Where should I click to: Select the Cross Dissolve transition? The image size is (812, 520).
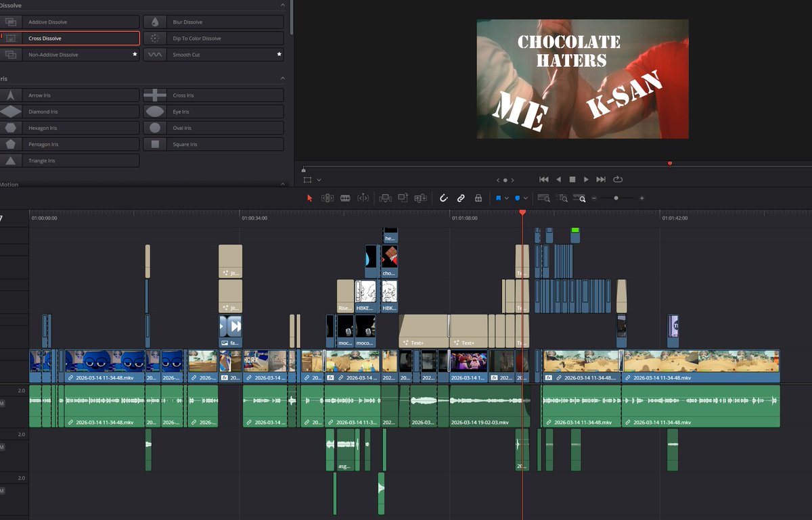(x=69, y=39)
